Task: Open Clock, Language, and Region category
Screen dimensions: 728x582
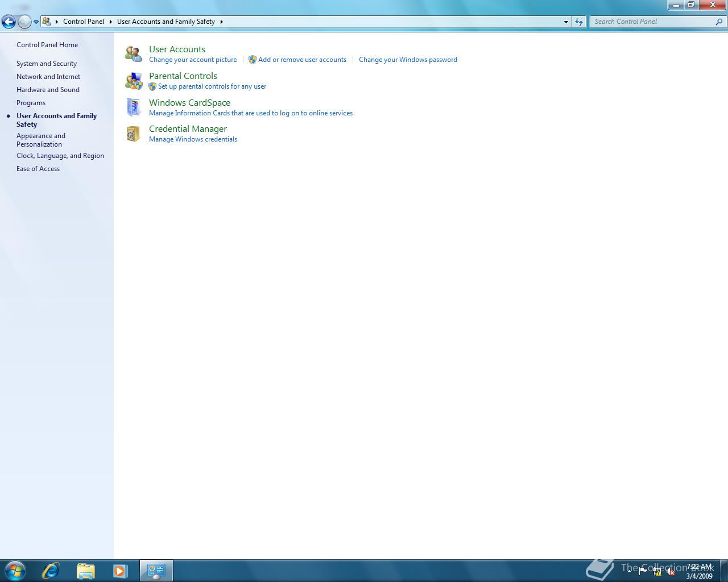Action: point(60,156)
